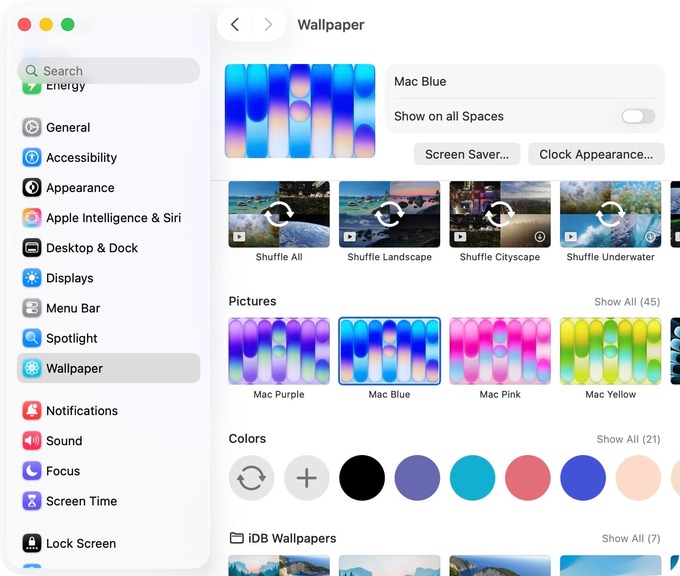Select the Spotlight magnifier icon
680x576 pixels.
pos(32,338)
